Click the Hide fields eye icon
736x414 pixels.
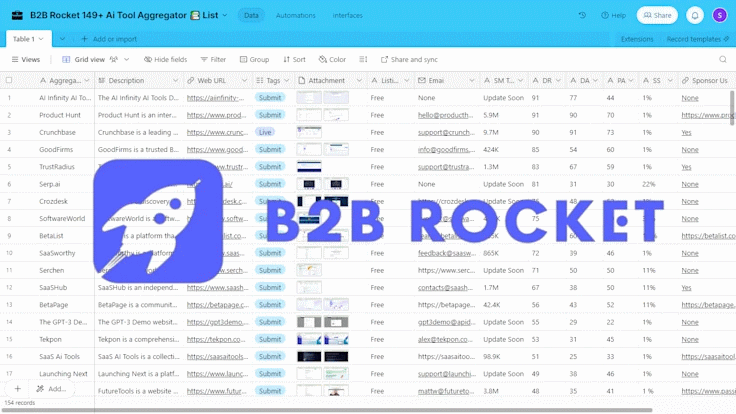pos(148,60)
